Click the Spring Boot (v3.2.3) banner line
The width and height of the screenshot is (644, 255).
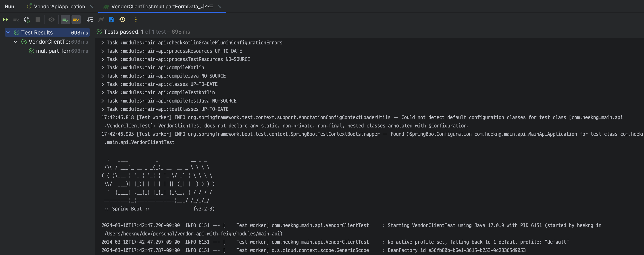tap(159, 209)
